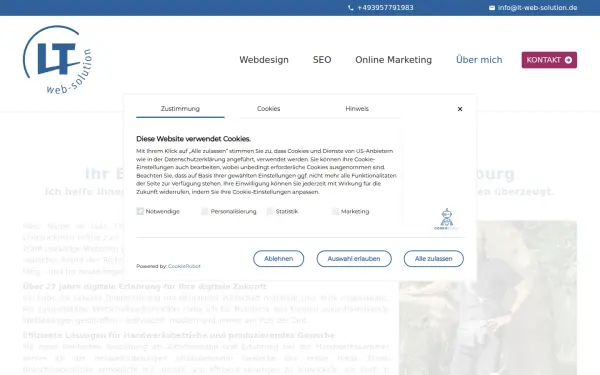Click the heading 'Diese Website verwendet Cookies.'
This screenshot has height=375, width=600.
[x=194, y=139]
